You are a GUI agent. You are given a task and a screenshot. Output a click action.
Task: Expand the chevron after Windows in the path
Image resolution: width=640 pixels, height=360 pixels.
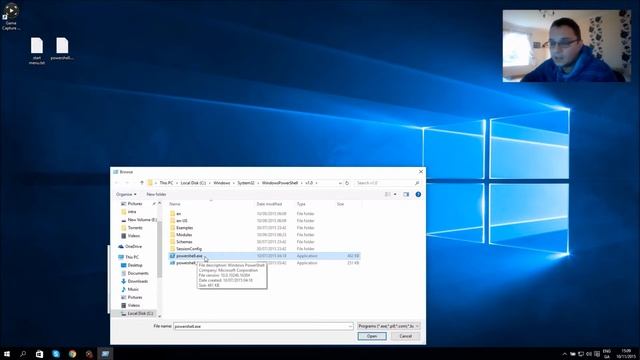click(x=234, y=183)
